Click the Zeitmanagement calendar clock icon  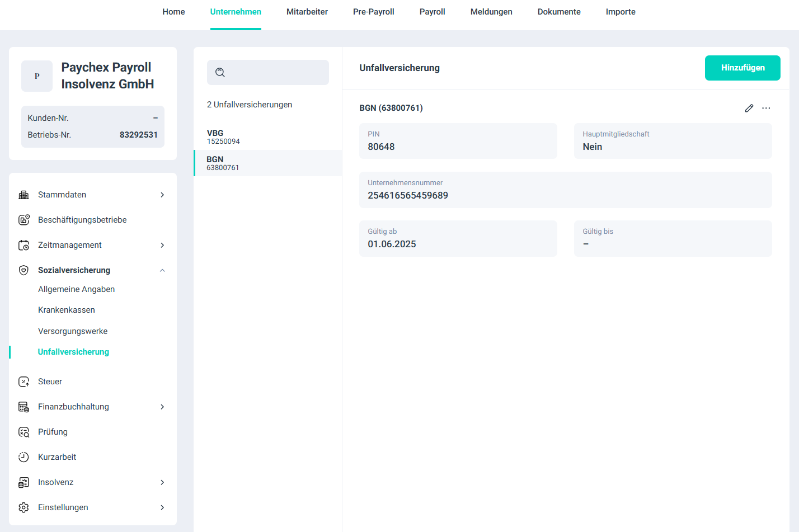tap(23, 245)
